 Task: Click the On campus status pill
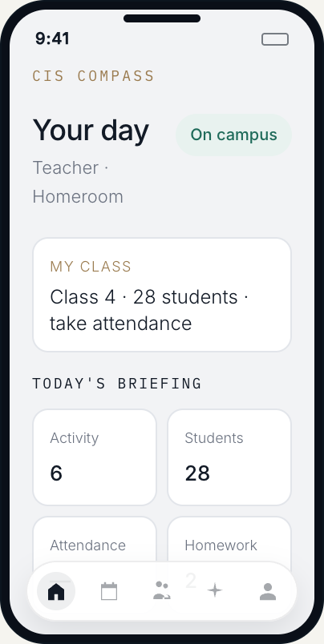pyautogui.click(x=233, y=135)
